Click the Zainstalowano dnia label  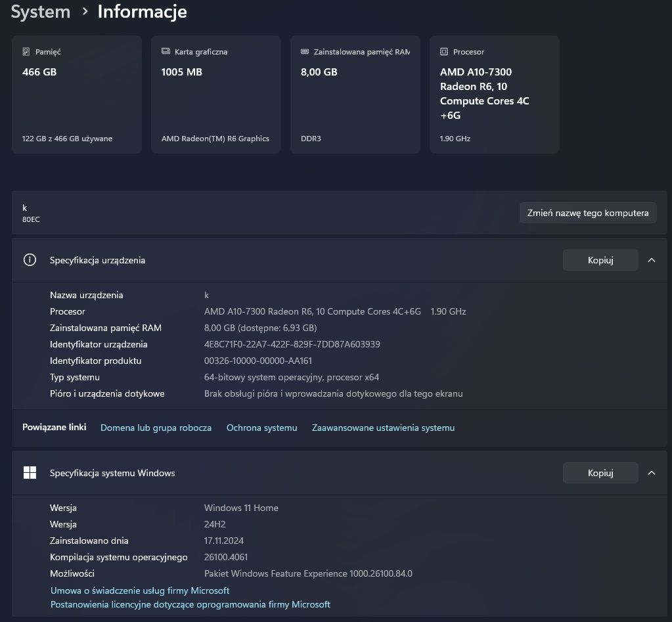click(x=89, y=541)
